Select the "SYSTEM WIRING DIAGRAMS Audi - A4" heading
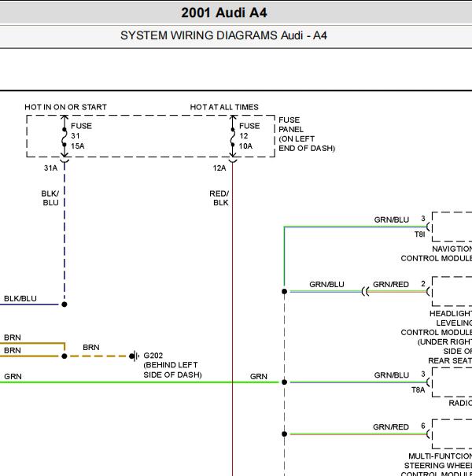Image resolution: width=472 pixels, height=476 pixels. [223, 35]
